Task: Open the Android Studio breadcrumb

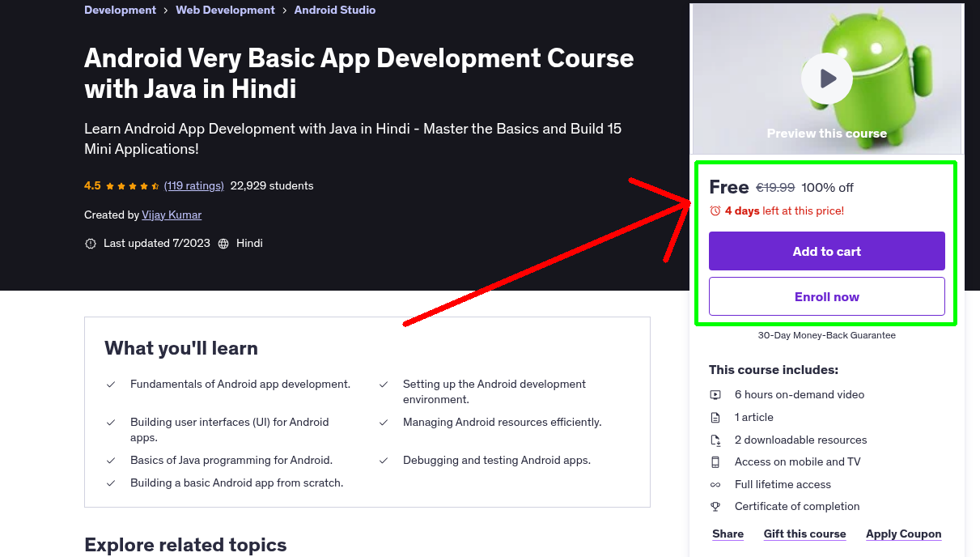Action: 335,10
